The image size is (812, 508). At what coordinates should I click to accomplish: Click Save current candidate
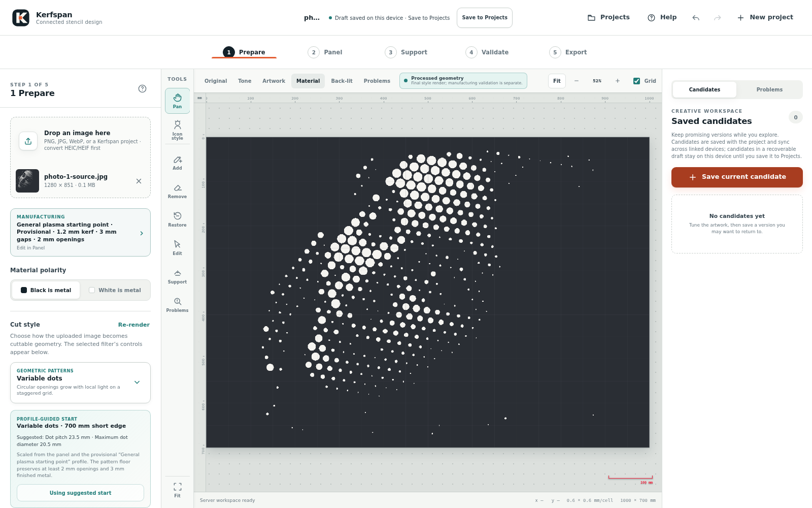click(x=737, y=177)
